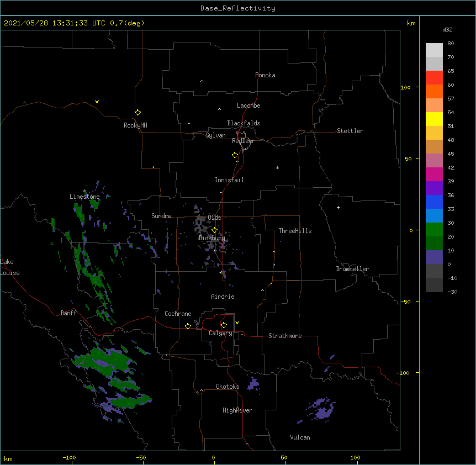The height and width of the screenshot is (465, 476).
Task: Click the RedDeer city label
Action: coord(243,141)
